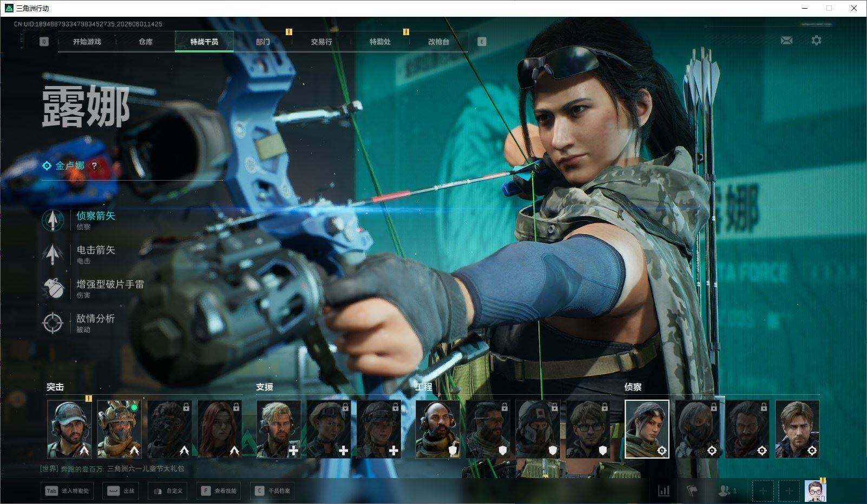Screen dimensions: 867x504
Task: Switch to the 开始游戏 tab
Action: [87, 42]
